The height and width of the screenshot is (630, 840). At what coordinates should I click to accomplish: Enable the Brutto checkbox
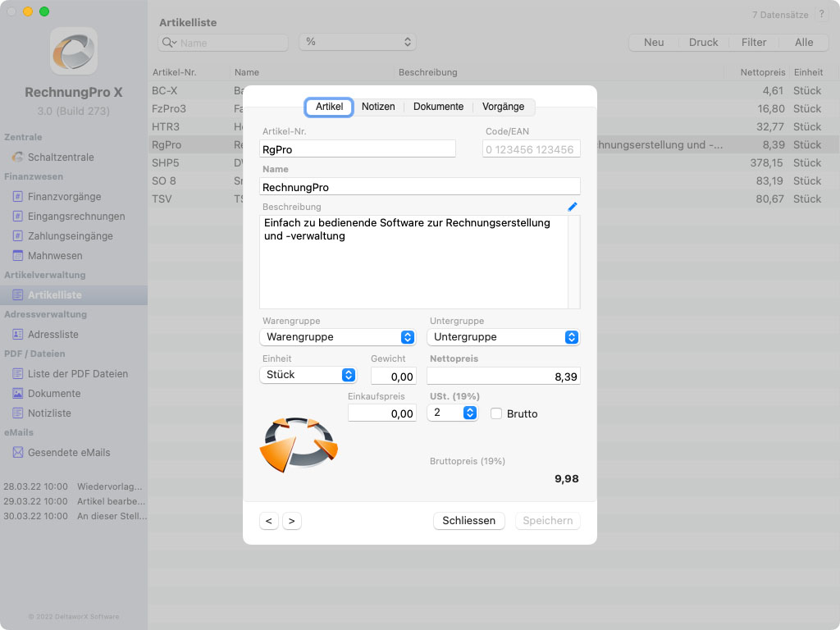(x=496, y=413)
